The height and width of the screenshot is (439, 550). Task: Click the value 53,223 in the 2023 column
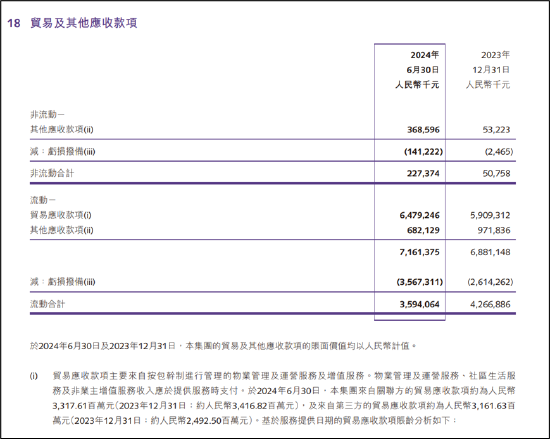point(496,130)
